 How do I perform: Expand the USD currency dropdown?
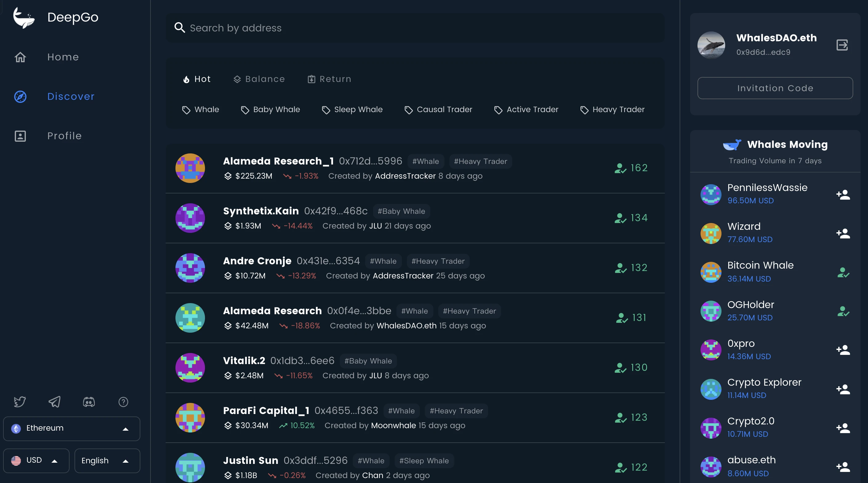[36, 461]
